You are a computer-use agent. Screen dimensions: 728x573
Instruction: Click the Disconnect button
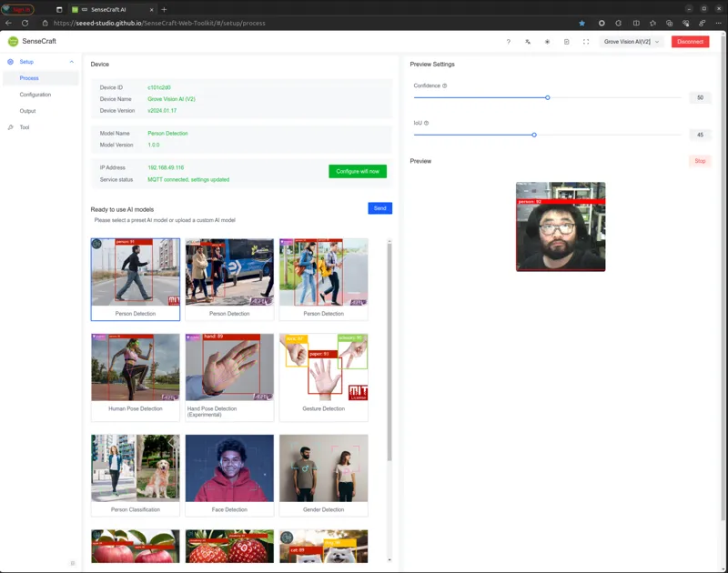pyautogui.click(x=690, y=42)
